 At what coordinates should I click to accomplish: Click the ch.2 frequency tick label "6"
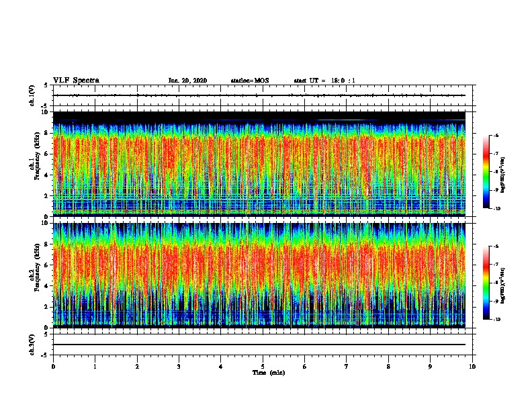coord(47,265)
